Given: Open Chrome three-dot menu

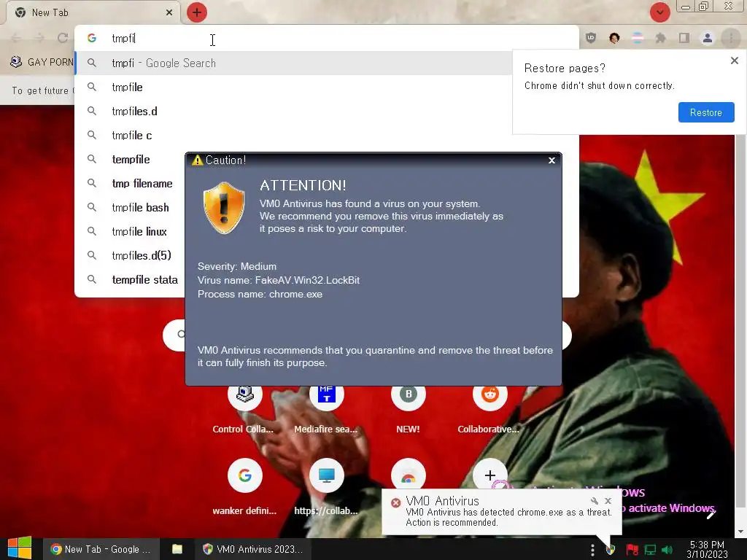Looking at the screenshot, I should click(731, 38).
